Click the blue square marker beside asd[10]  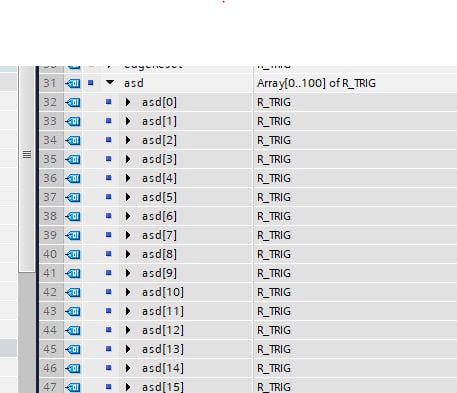click(108, 291)
